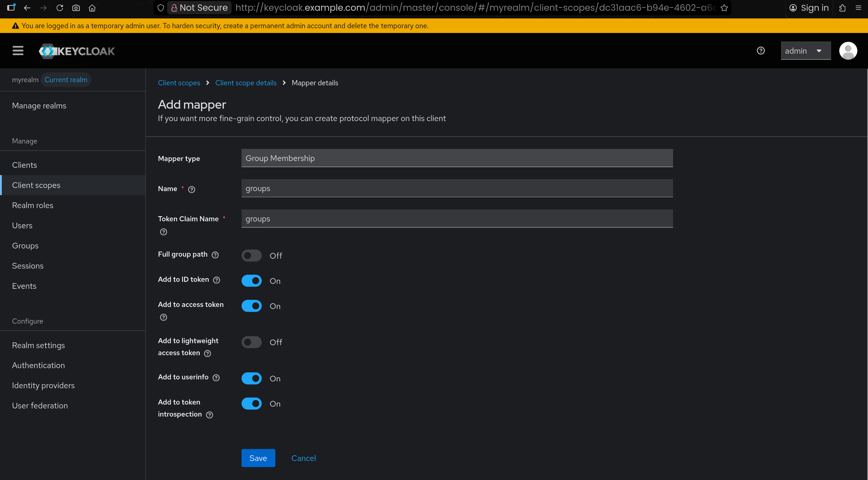Click the Save button
The width and height of the screenshot is (868, 480).
click(258, 458)
